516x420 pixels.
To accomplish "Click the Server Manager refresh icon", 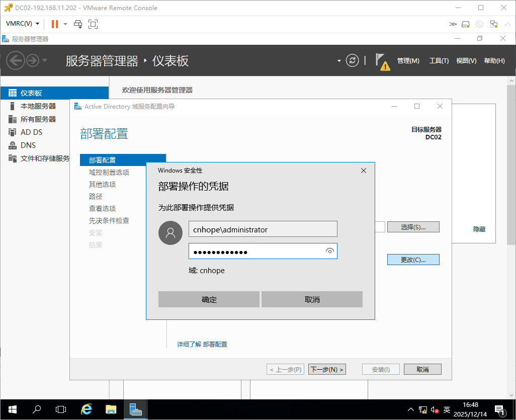I will 352,60.
